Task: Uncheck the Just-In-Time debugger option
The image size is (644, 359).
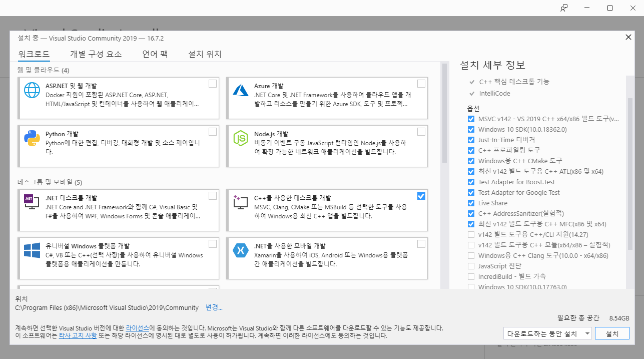Action: 471,140
